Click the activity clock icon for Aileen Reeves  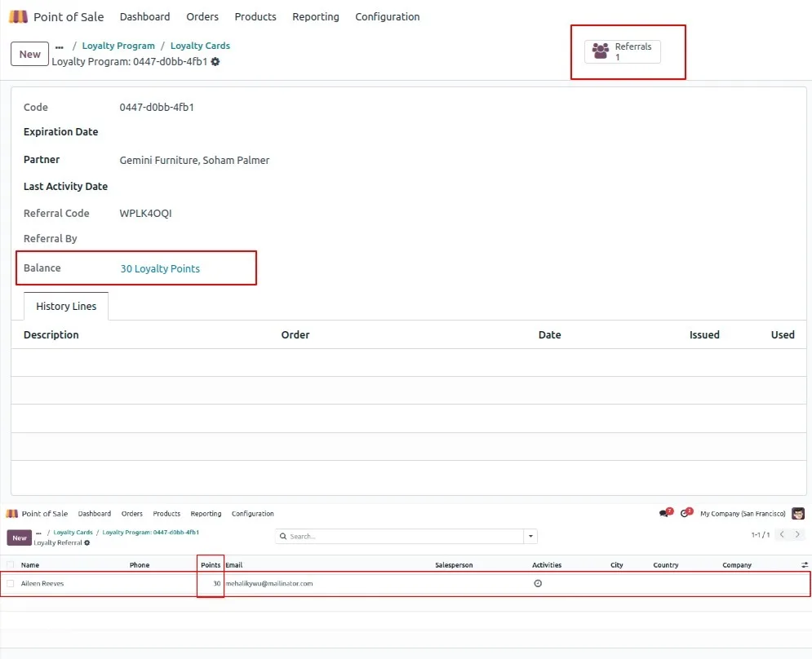pyautogui.click(x=538, y=583)
